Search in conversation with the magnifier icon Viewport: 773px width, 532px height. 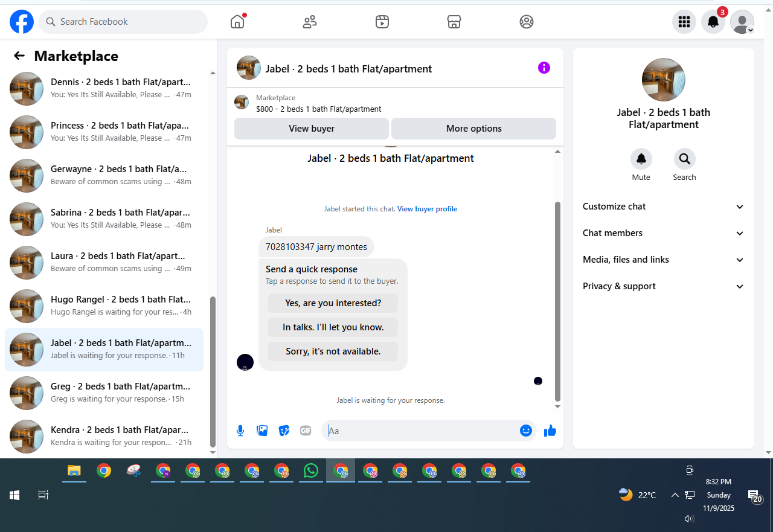(685, 159)
